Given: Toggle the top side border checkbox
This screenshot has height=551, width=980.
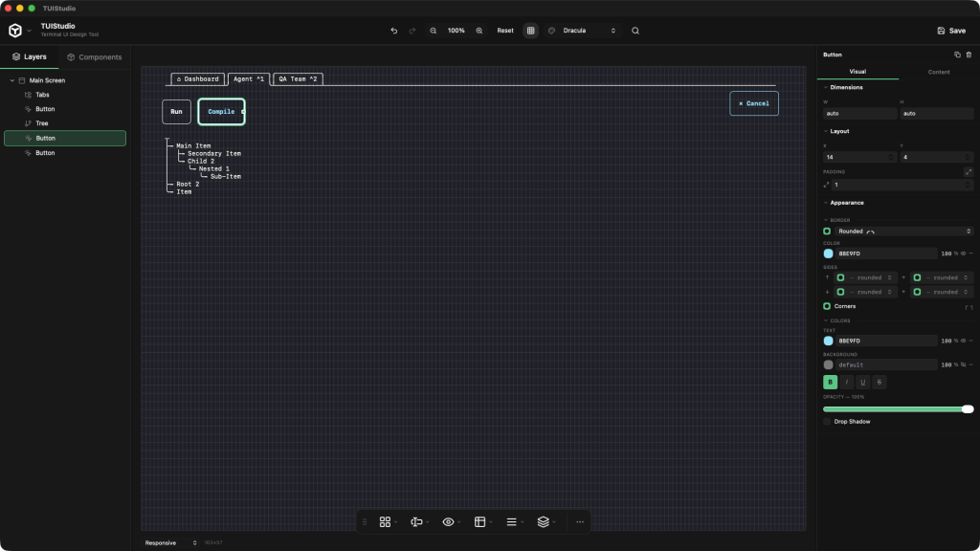Looking at the screenshot, I should pos(840,277).
